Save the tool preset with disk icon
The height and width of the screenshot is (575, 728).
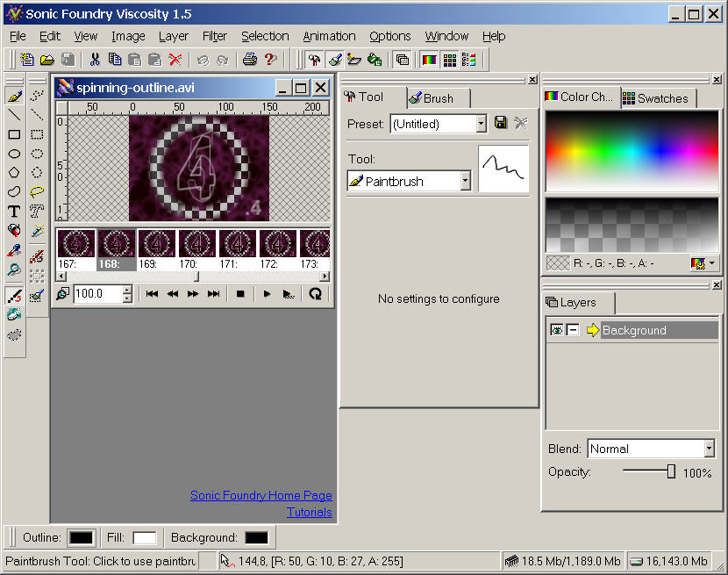501,123
